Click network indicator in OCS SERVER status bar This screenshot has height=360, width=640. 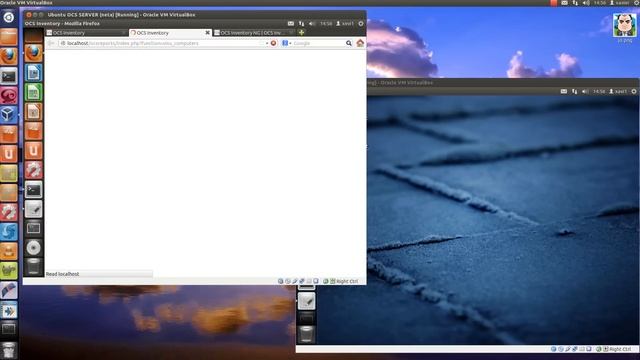[302, 281]
